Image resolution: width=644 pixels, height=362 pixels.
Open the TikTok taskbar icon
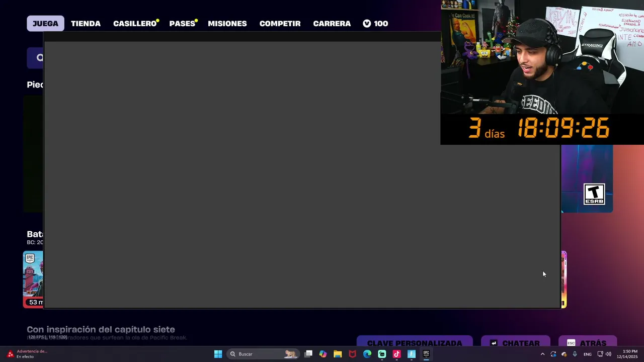point(396,354)
